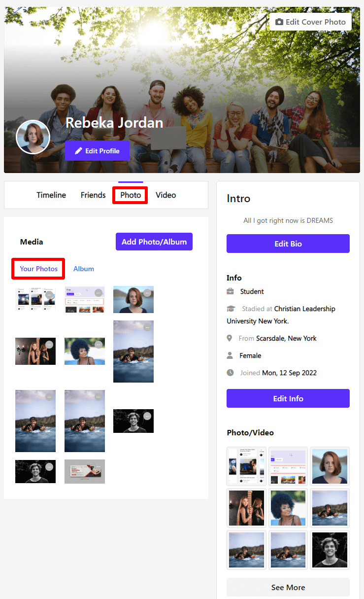Click the student briefcase icon under Info
Viewport: 364px width, 599px height.
point(230,291)
